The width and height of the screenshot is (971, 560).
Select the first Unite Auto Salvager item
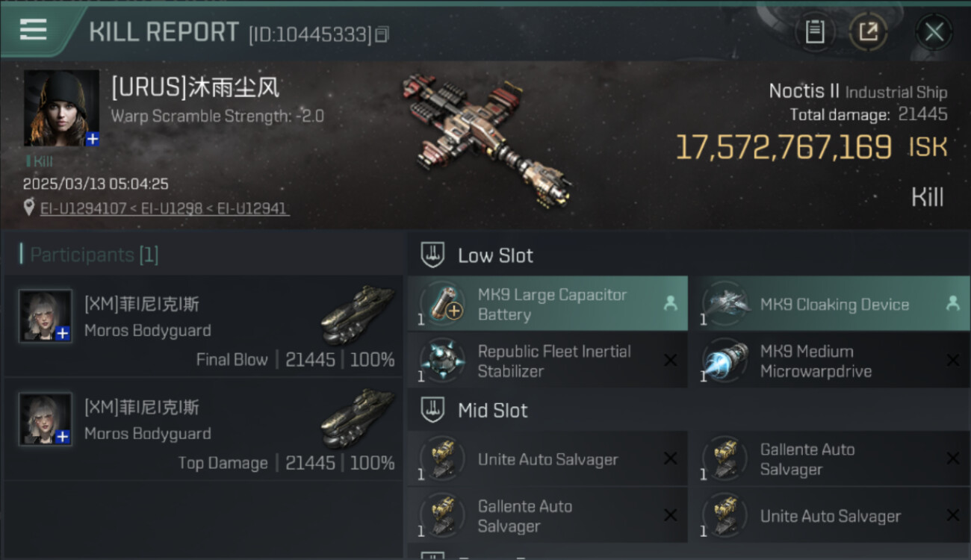(x=547, y=459)
